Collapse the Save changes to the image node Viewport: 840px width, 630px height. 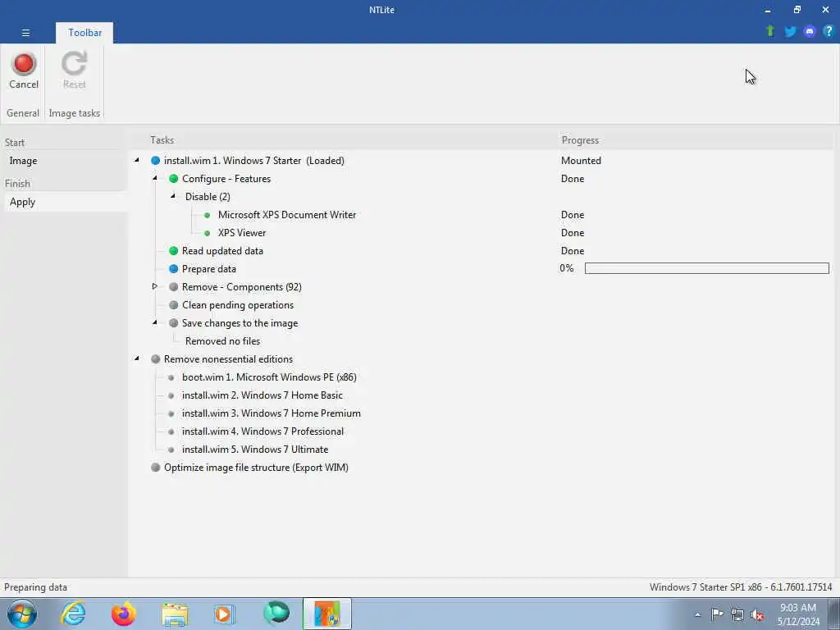point(155,322)
